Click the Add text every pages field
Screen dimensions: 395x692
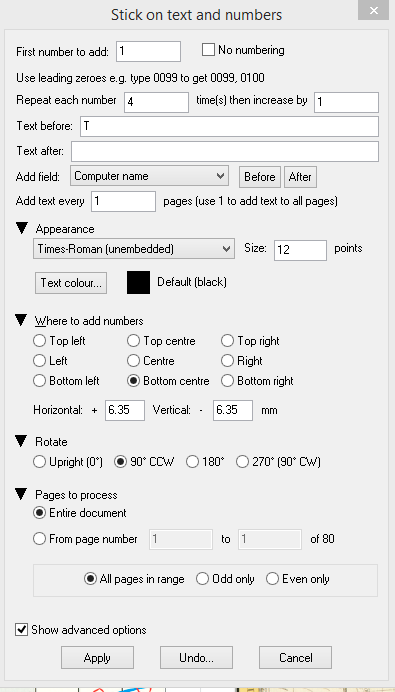(124, 201)
